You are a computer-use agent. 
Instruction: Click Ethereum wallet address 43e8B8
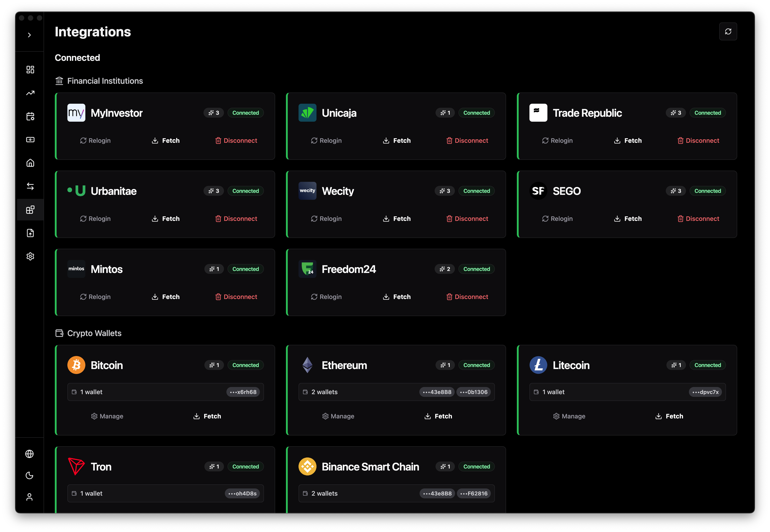437,392
